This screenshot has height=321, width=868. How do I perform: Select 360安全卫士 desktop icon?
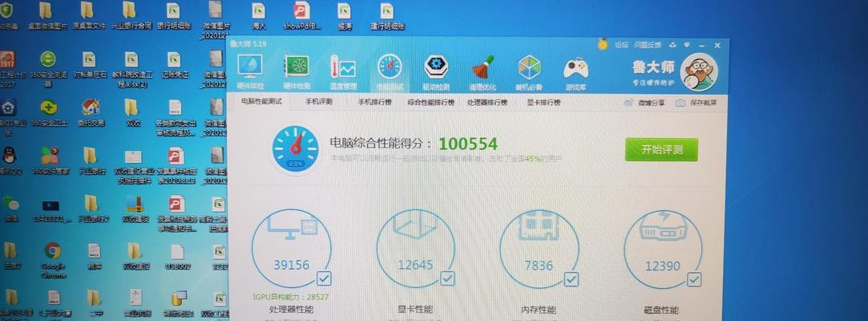(48, 112)
